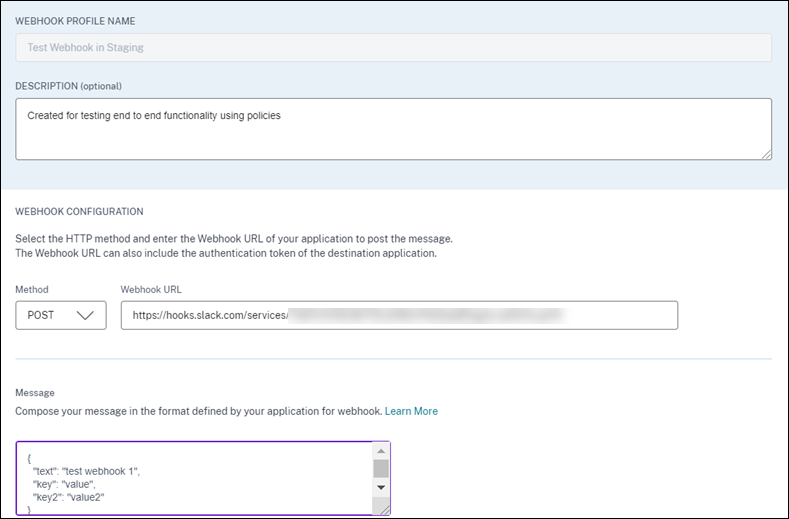Open the Method dropdown showing POST
The height and width of the screenshot is (519, 789).
coord(61,315)
